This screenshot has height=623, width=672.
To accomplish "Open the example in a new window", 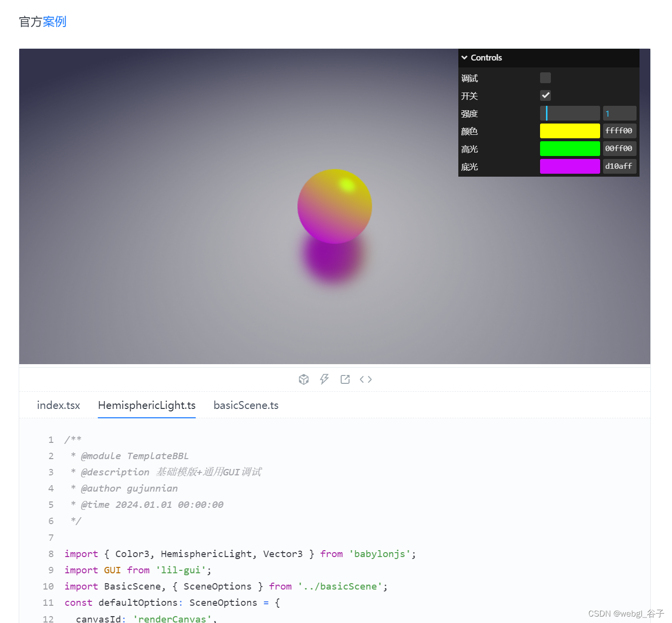I will pyautogui.click(x=345, y=379).
